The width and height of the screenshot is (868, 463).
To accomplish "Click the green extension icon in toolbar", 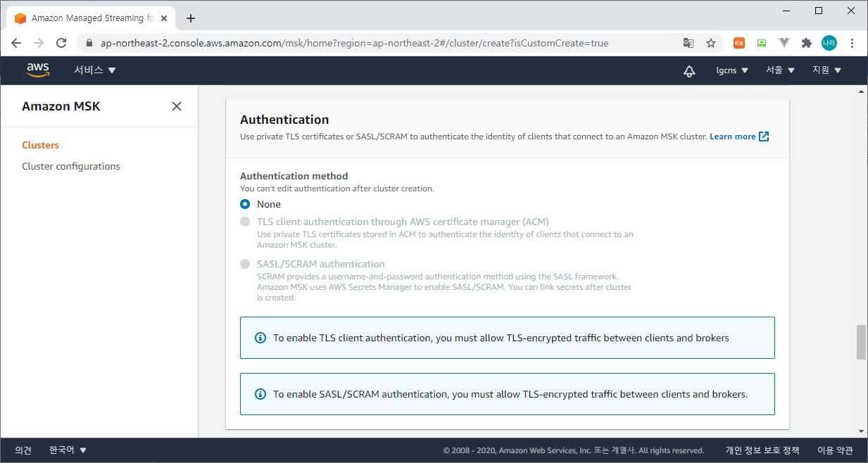I will [x=762, y=43].
